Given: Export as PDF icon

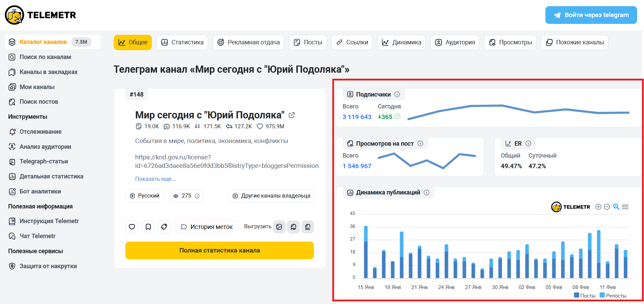Looking at the screenshot, I should coord(294,227).
